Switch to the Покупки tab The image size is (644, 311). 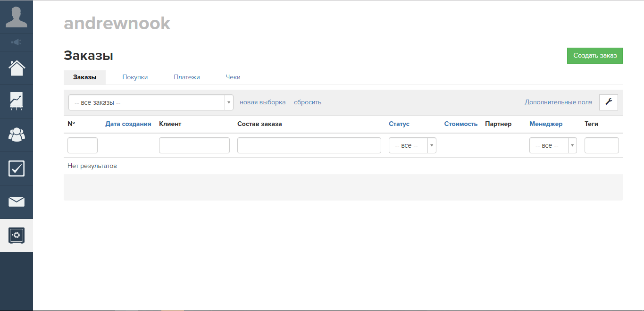(135, 77)
